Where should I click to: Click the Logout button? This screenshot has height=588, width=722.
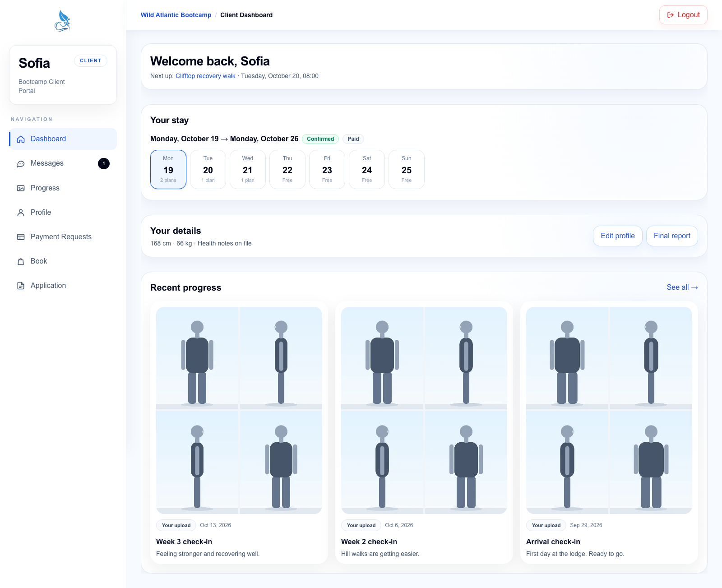click(x=683, y=15)
